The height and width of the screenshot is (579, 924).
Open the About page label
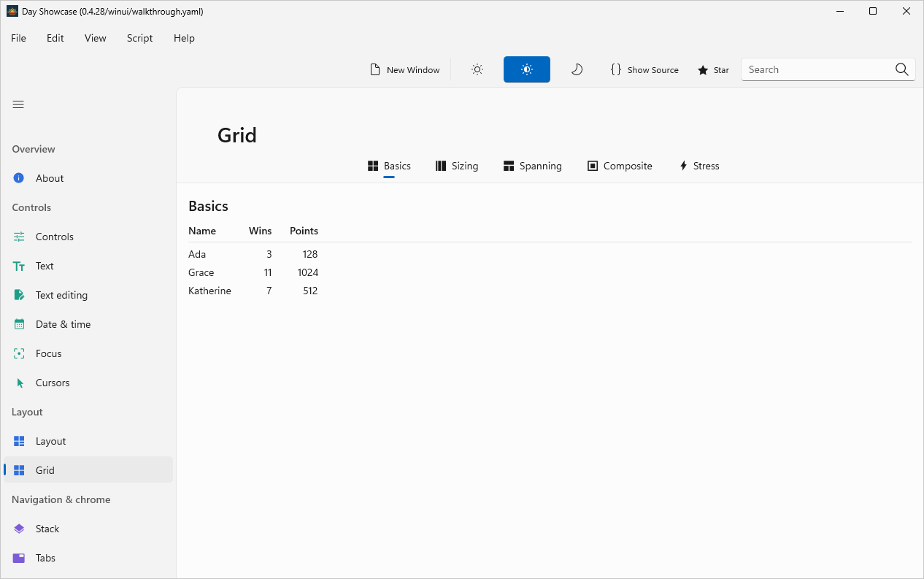click(50, 178)
